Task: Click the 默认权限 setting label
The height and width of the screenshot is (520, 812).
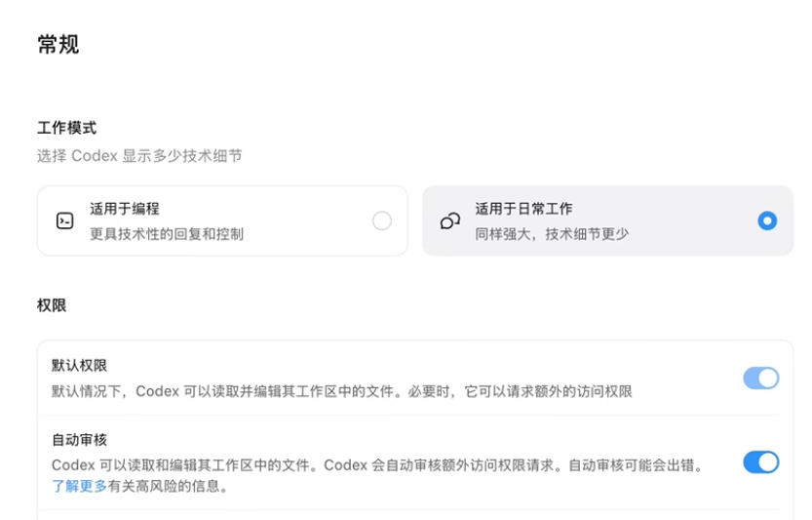Action: [79, 366]
